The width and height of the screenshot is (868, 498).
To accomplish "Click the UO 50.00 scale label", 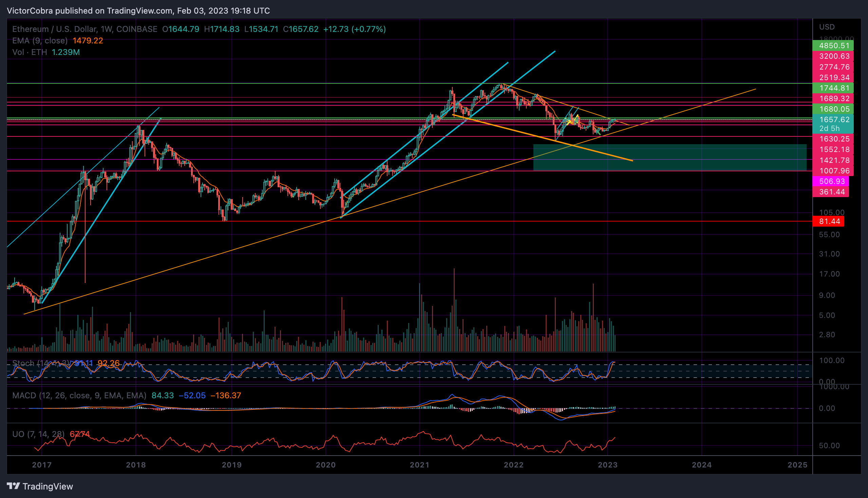I will (829, 446).
